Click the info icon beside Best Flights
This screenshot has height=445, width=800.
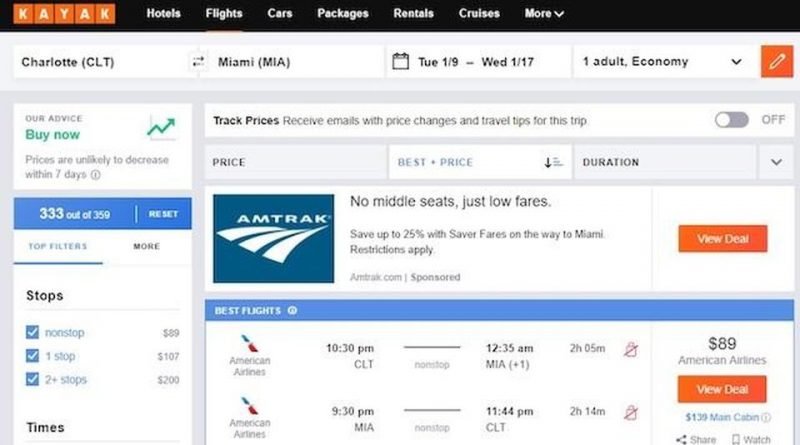(292, 310)
